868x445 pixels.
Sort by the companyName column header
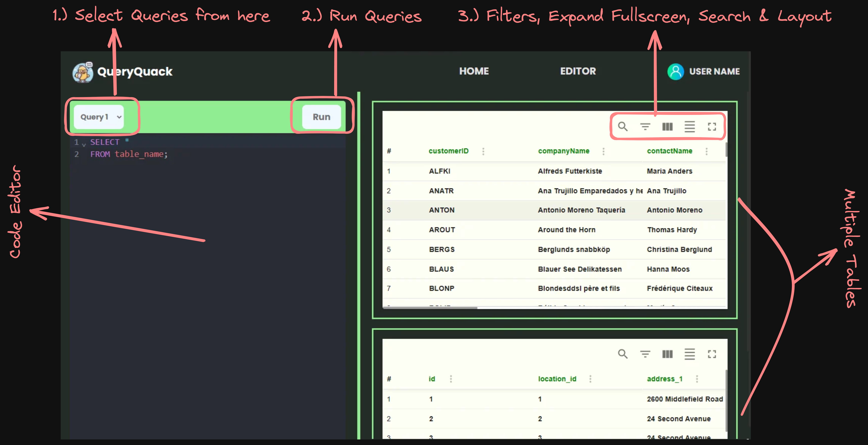coord(563,151)
